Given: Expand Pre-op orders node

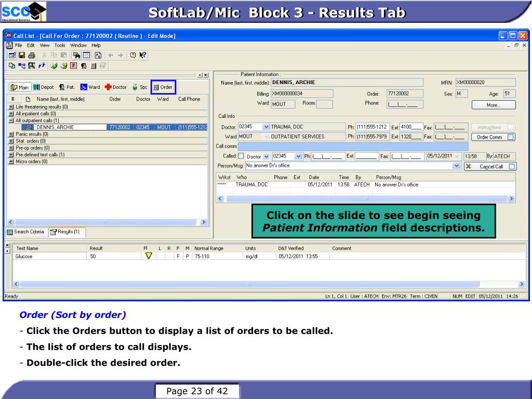Looking at the screenshot, I should (11, 148).
